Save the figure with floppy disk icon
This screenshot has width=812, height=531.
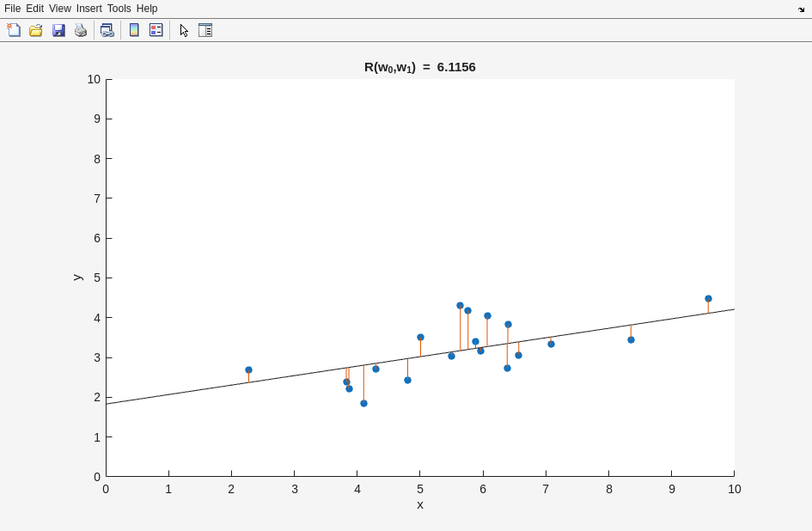(58, 30)
